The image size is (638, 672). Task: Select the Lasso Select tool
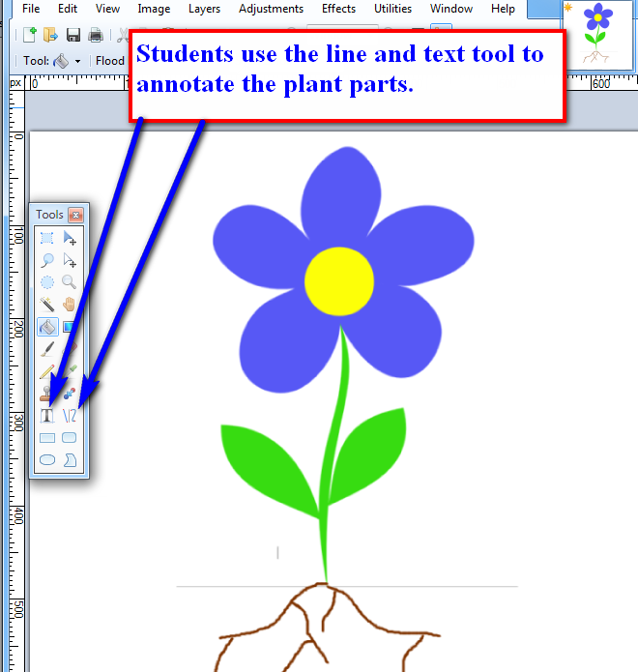pyautogui.click(x=47, y=260)
